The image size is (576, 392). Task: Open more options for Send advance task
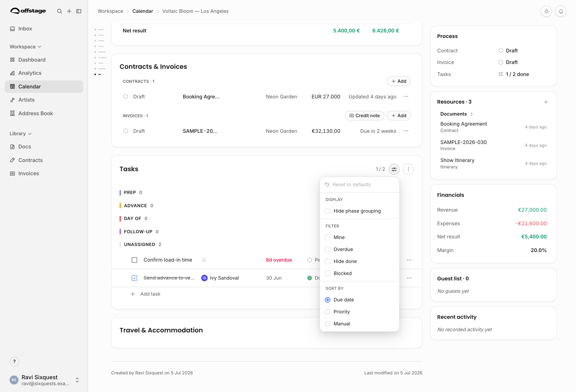(409, 278)
